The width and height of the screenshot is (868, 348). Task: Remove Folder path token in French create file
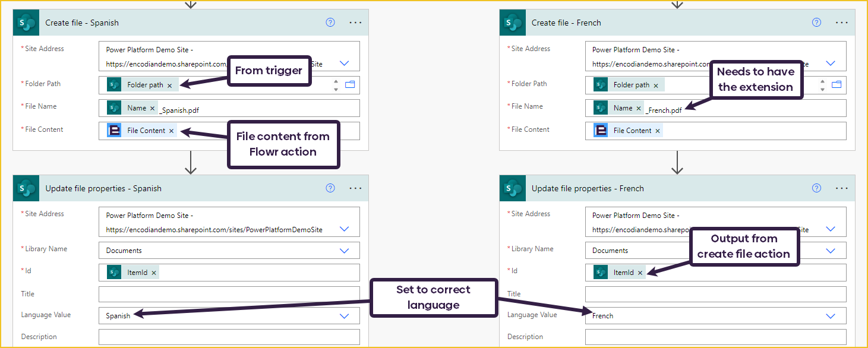pos(656,86)
